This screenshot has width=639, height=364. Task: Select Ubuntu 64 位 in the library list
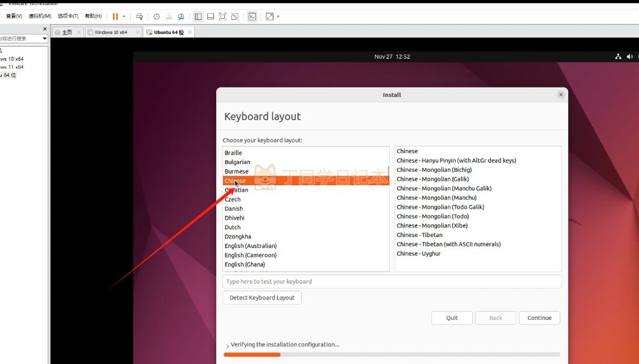pyautogui.click(x=8, y=75)
